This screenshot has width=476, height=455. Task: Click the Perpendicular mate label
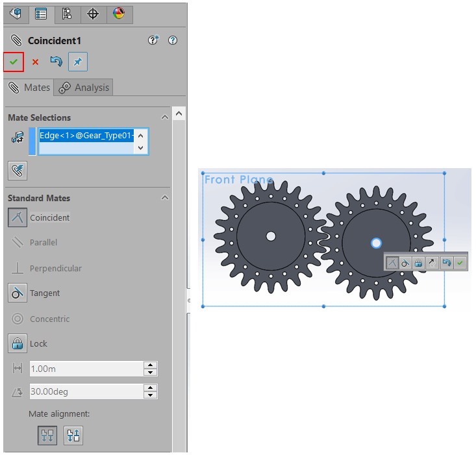coord(56,268)
